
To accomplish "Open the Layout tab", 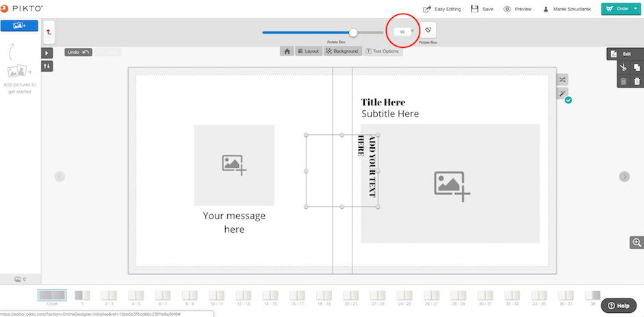I will (x=309, y=51).
